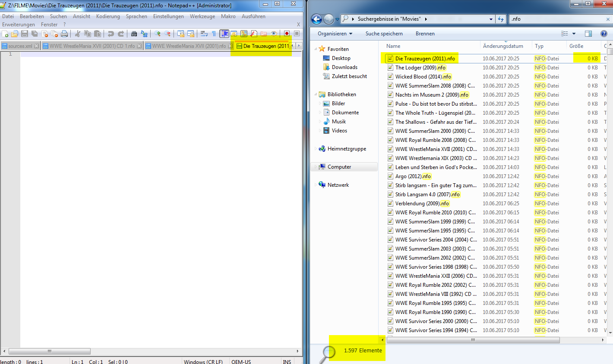The image size is (613, 364).
Task: Click the Brennen button
Action: pyautogui.click(x=425, y=34)
